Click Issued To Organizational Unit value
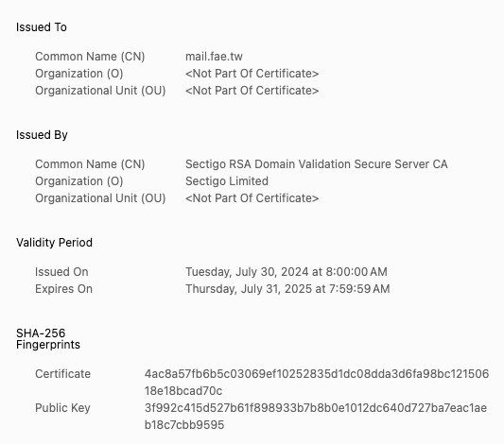504x444 pixels. [x=252, y=91]
